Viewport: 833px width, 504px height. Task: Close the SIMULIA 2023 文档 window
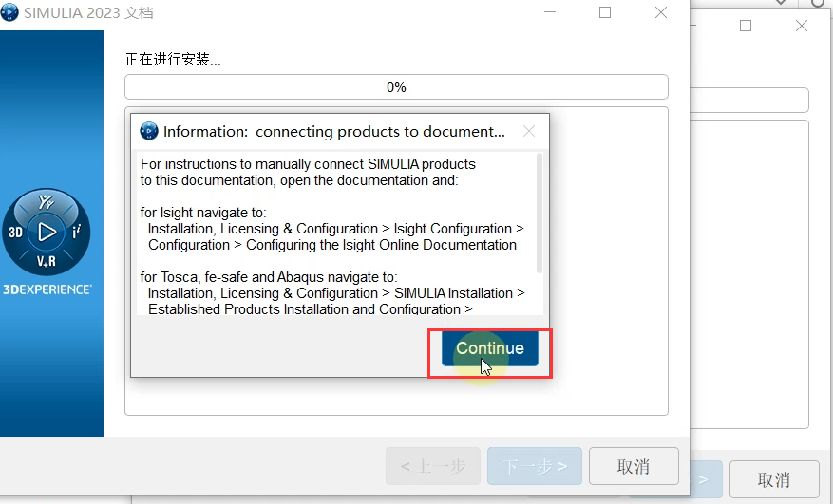click(661, 12)
